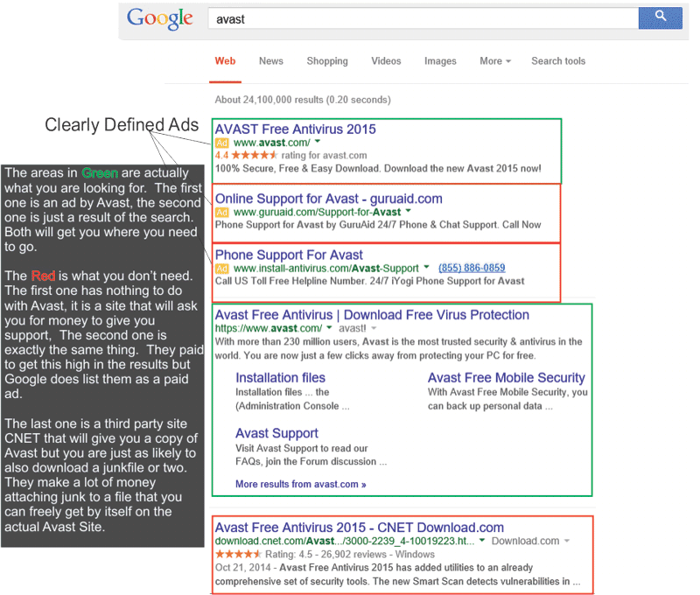Open dropdown arrow next to www.avast.com/ ad URL

click(x=318, y=142)
